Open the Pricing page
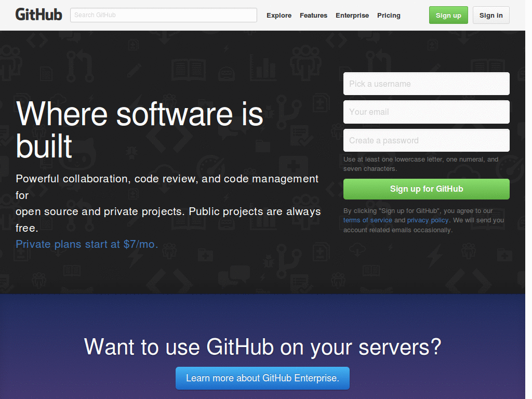This screenshot has width=532, height=399. coord(389,16)
